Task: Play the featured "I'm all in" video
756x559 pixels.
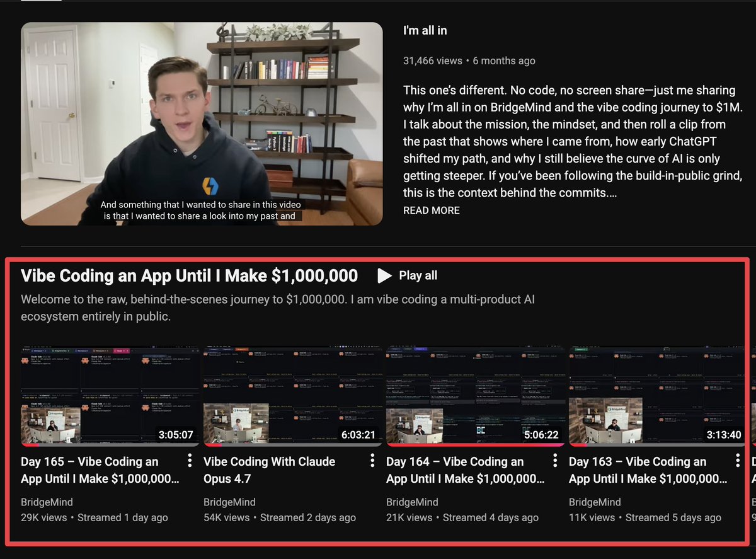Action: point(202,124)
